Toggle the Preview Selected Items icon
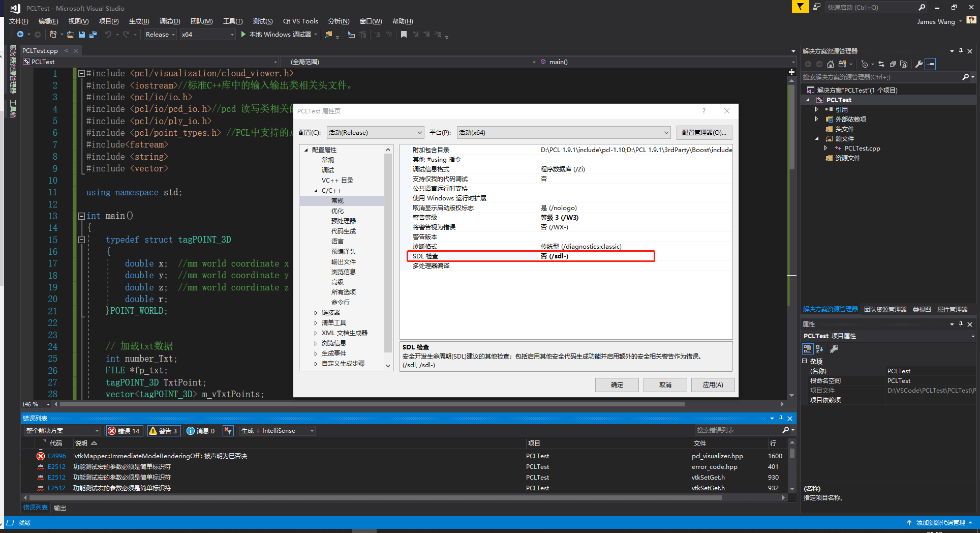Image resolution: width=980 pixels, height=533 pixels. pos(930,64)
